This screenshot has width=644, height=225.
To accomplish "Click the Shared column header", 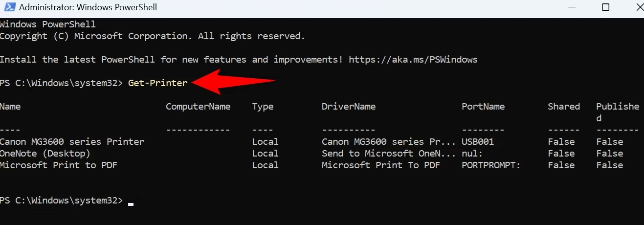I will (564, 107).
